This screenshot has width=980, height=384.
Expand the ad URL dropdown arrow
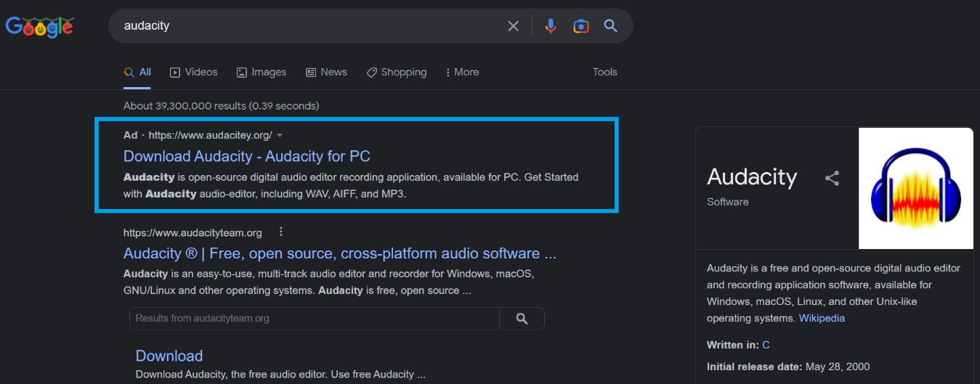point(280,136)
